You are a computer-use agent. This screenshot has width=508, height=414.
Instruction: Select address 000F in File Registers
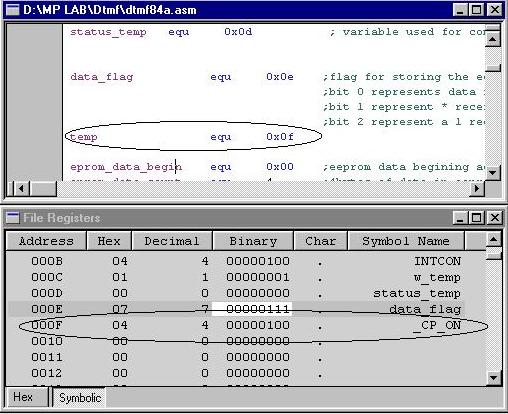(47, 325)
